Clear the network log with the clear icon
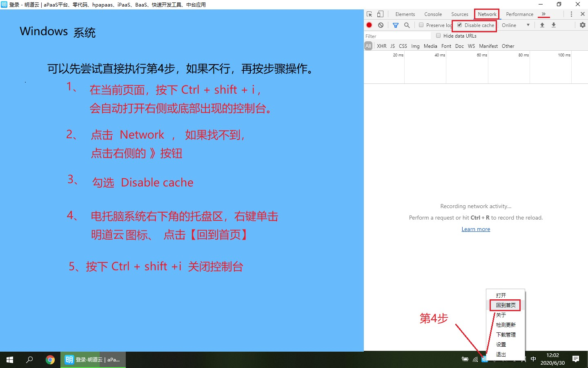This screenshot has height=368, width=588. tap(381, 25)
